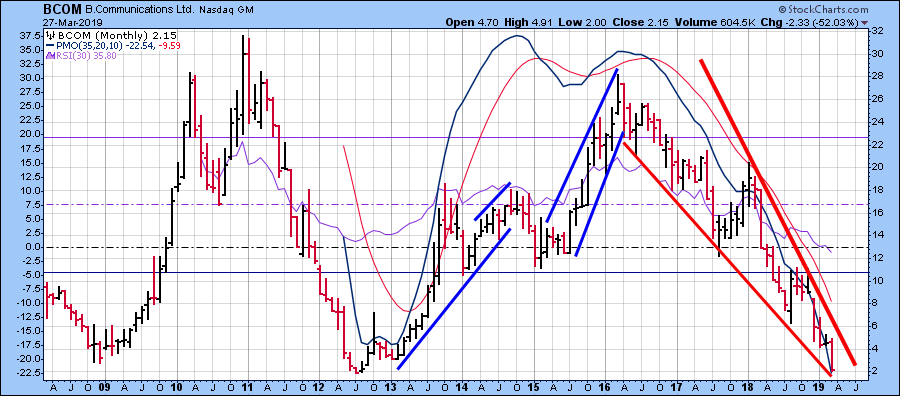Click the bold BCOM ticker title

pos(62,10)
